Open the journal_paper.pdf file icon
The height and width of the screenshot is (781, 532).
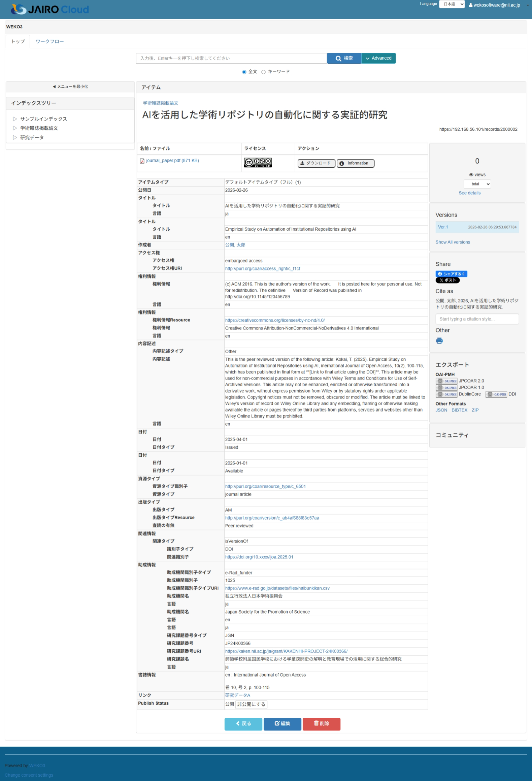pyautogui.click(x=142, y=161)
